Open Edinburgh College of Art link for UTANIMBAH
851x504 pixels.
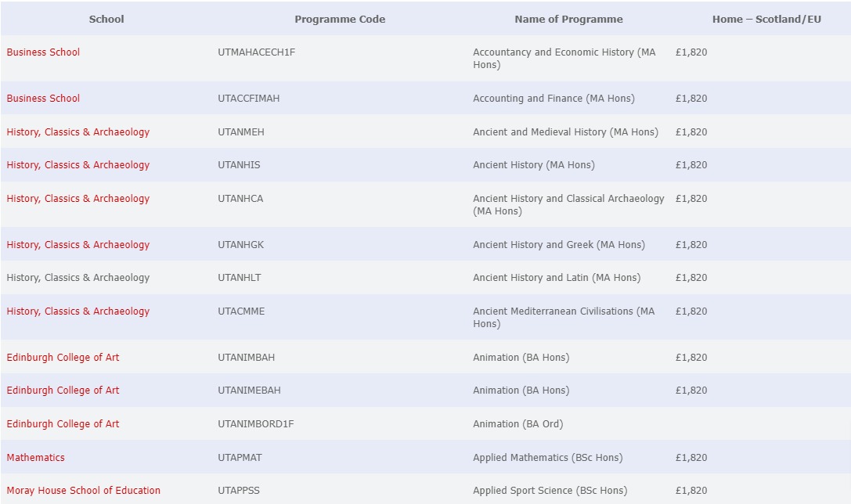pyautogui.click(x=63, y=358)
